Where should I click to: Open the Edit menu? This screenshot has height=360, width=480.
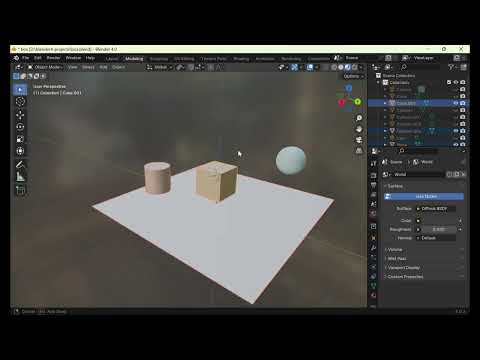point(38,58)
